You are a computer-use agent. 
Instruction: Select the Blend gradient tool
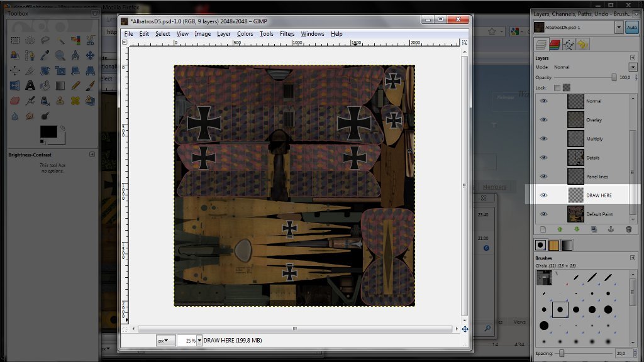coord(60,85)
